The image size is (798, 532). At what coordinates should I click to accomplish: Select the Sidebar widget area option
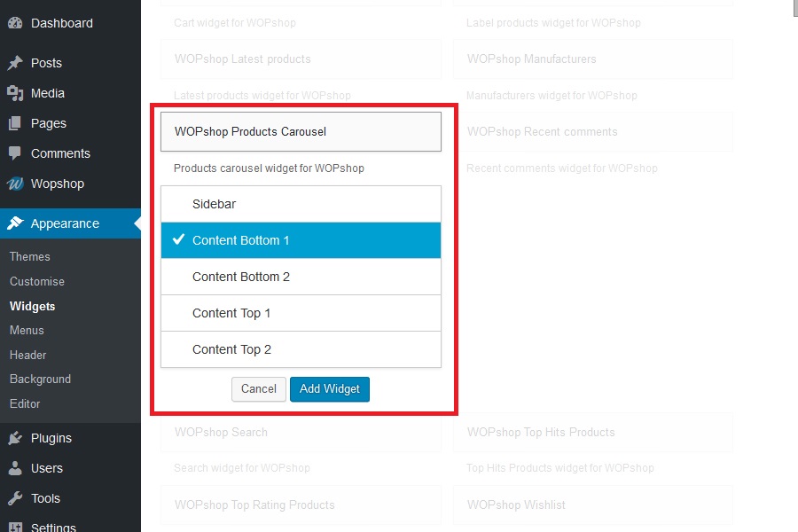click(x=301, y=204)
